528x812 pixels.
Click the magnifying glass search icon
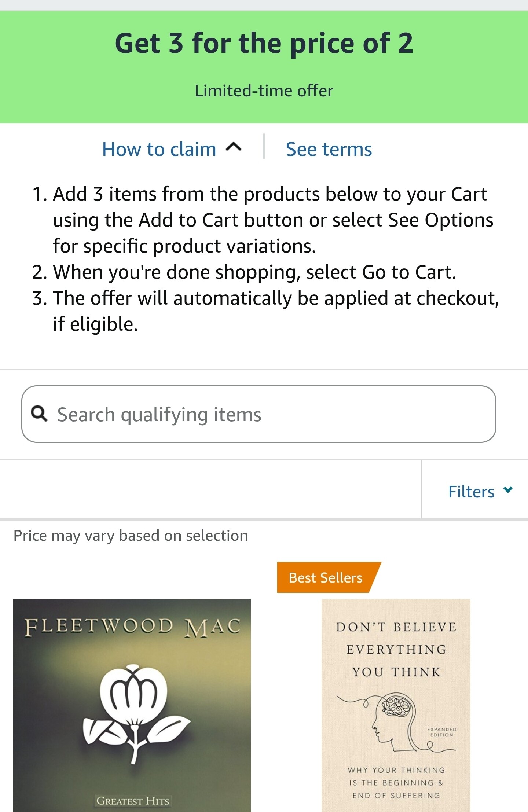pos(39,414)
